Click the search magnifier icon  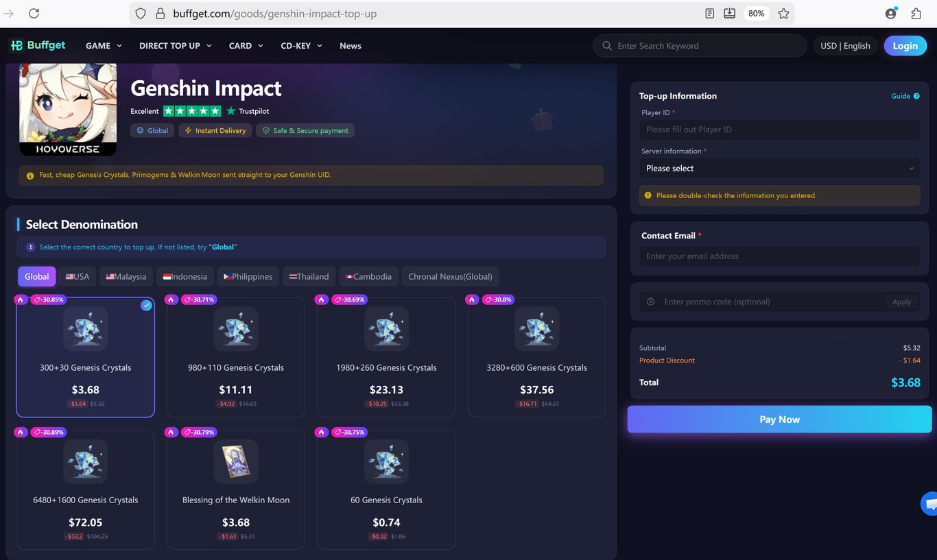pos(607,46)
